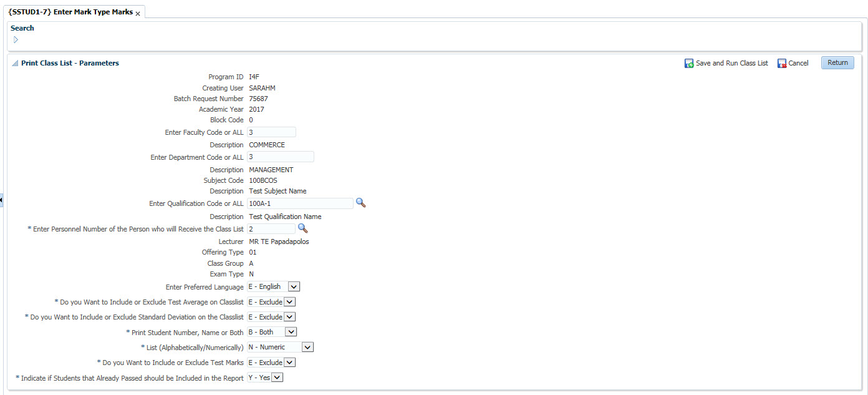Click the Save and Run Class List icon
868x395 pixels.
(688, 62)
